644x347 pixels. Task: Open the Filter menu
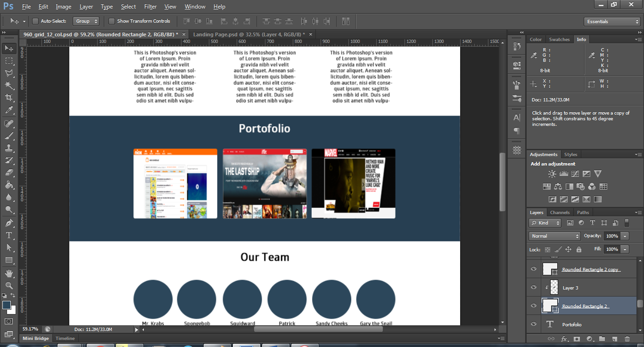tap(150, 6)
